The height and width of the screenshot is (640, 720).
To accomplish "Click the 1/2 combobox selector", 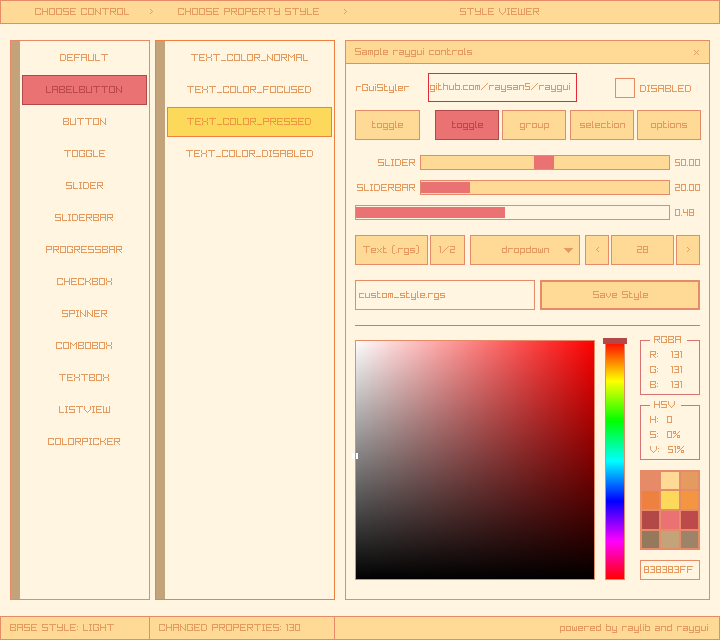I will pos(447,250).
